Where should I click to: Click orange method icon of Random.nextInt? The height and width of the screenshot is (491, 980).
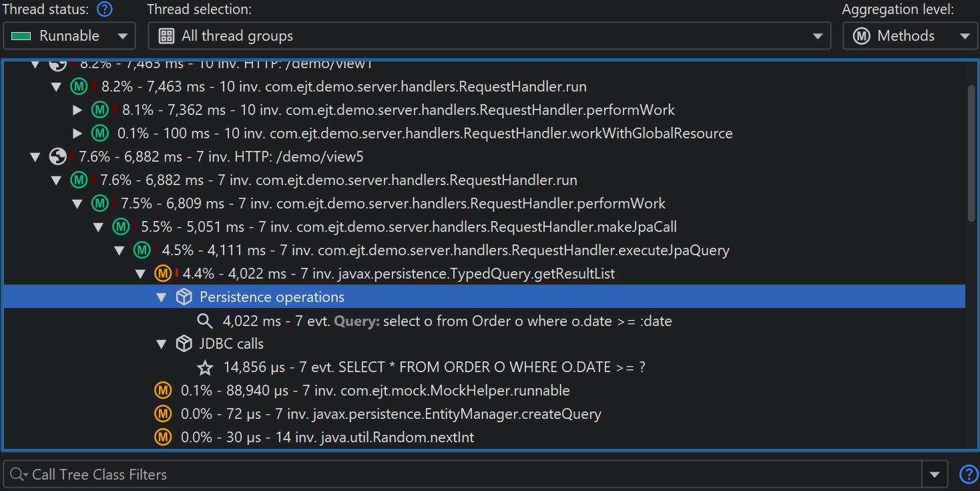click(163, 437)
